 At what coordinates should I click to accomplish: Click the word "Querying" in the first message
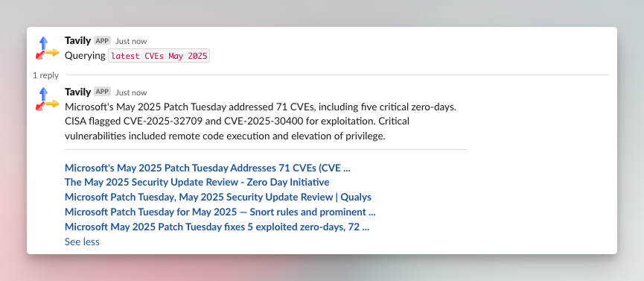85,56
